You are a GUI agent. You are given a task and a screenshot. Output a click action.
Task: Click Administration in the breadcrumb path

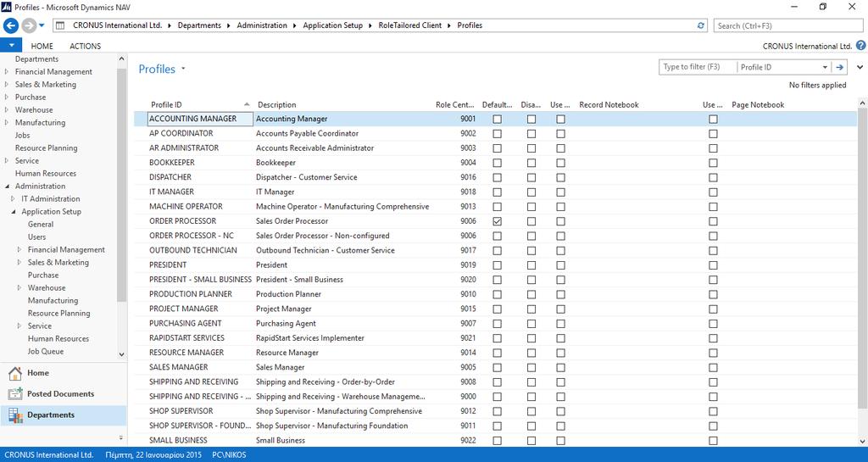click(262, 25)
